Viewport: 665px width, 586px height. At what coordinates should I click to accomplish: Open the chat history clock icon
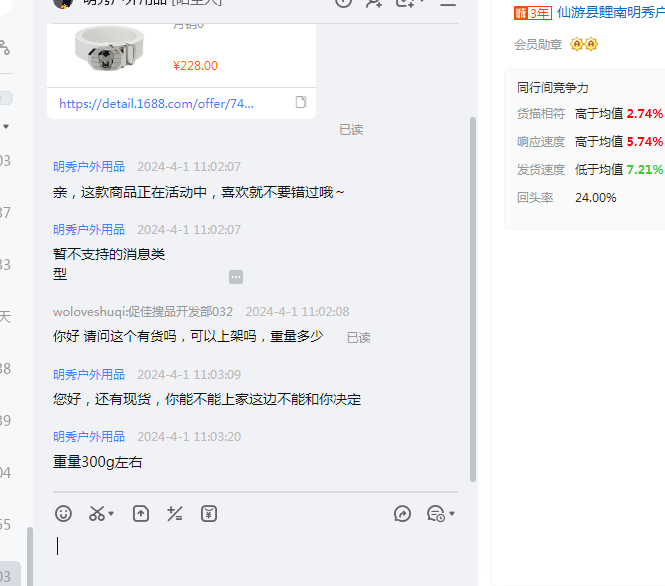(436, 513)
